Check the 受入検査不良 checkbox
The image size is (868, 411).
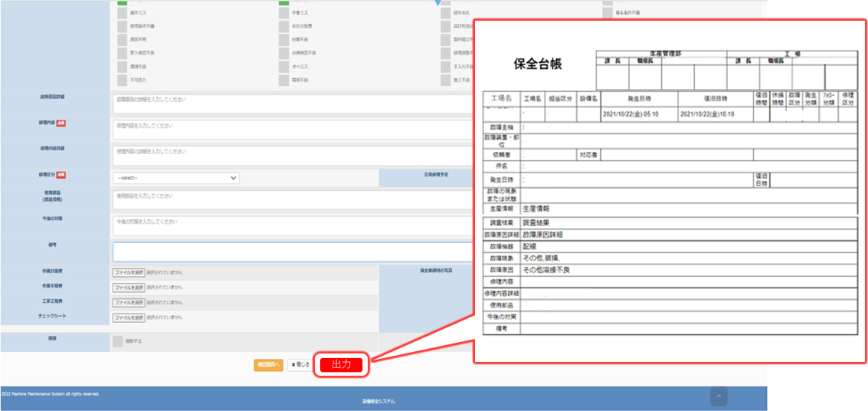pyautogui.click(x=123, y=52)
